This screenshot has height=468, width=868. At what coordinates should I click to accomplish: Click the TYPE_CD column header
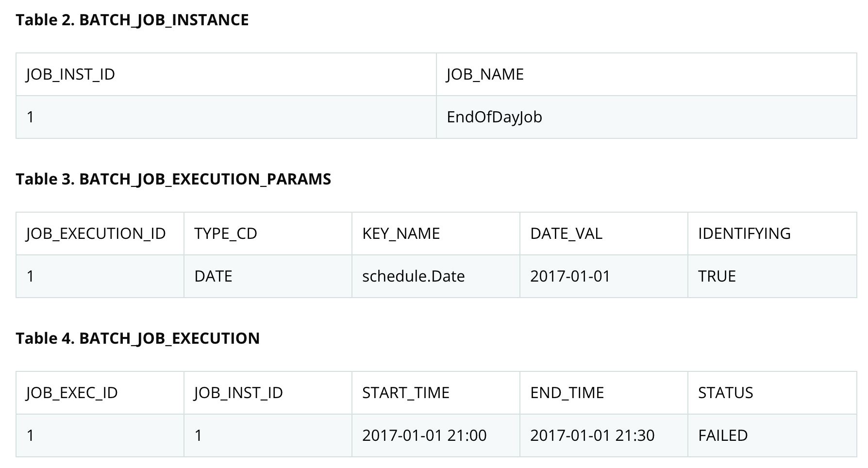tap(268, 234)
